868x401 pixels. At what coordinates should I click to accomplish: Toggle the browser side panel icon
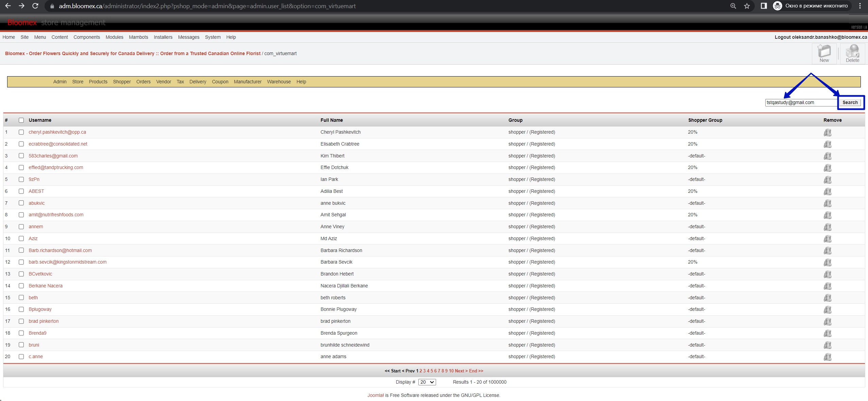pyautogui.click(x=764, y=6)
